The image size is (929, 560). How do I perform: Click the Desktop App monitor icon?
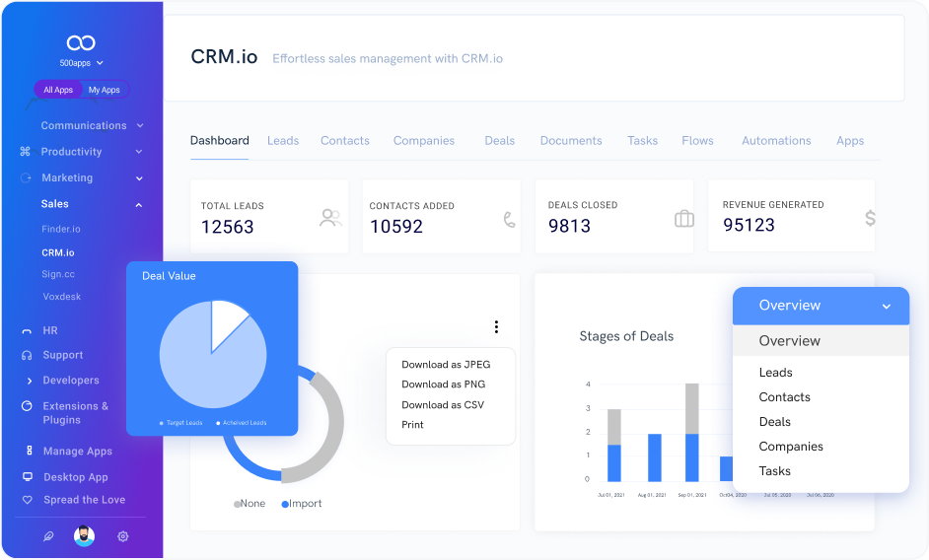[28, 476]
